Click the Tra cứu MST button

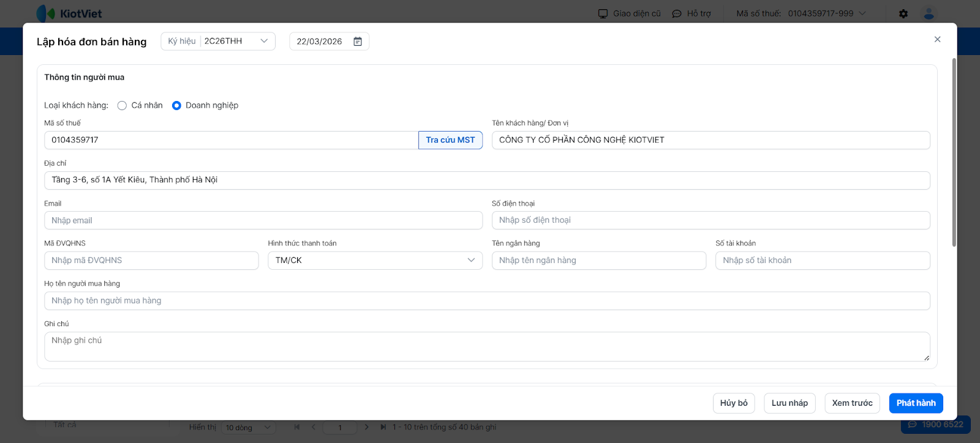[450, 140]
